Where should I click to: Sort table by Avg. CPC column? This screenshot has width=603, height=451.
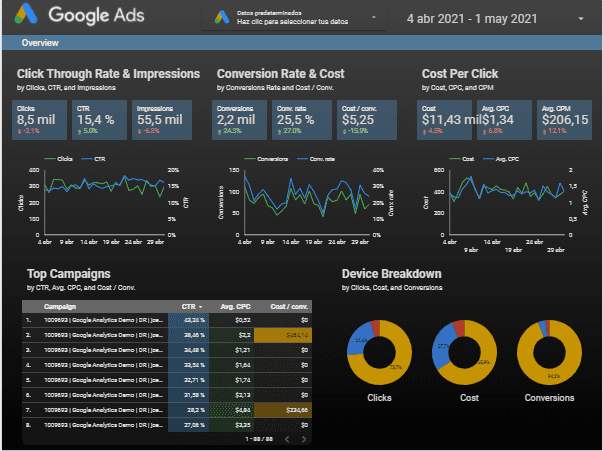235,307
